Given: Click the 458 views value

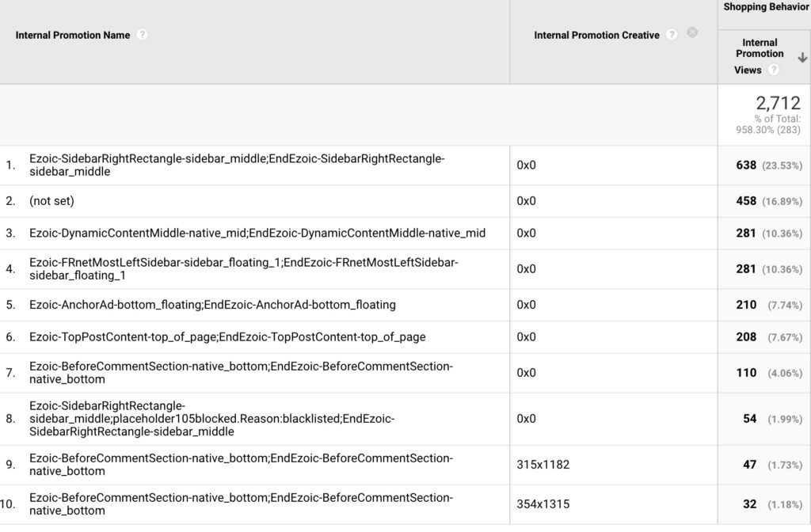Looking at the screenshot, I should click(x=746, y=201).
